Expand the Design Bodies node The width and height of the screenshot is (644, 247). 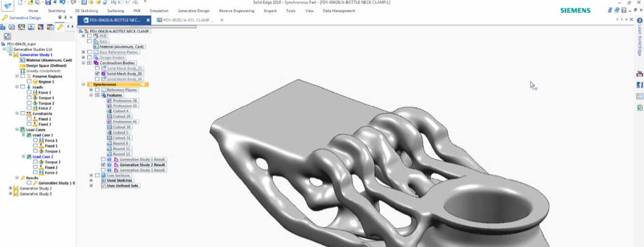point(83,57)
